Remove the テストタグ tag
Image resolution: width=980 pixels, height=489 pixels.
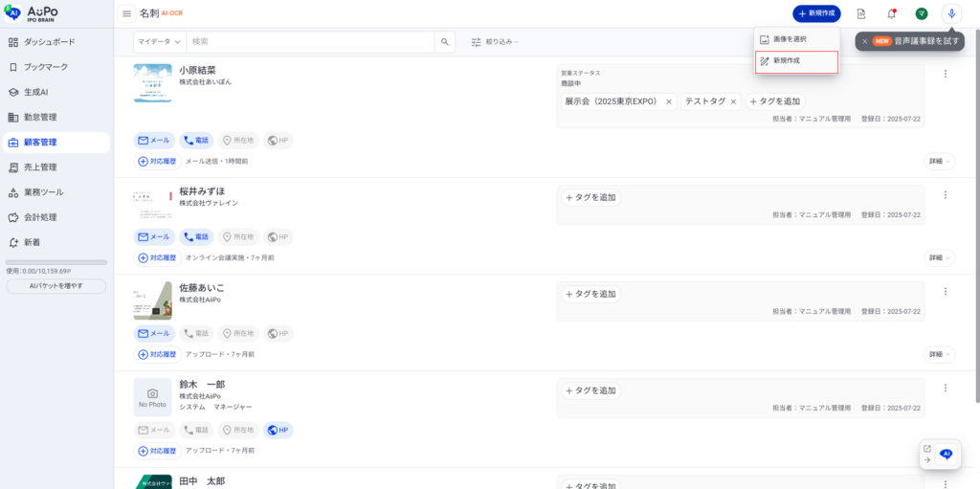click(734, 101)
